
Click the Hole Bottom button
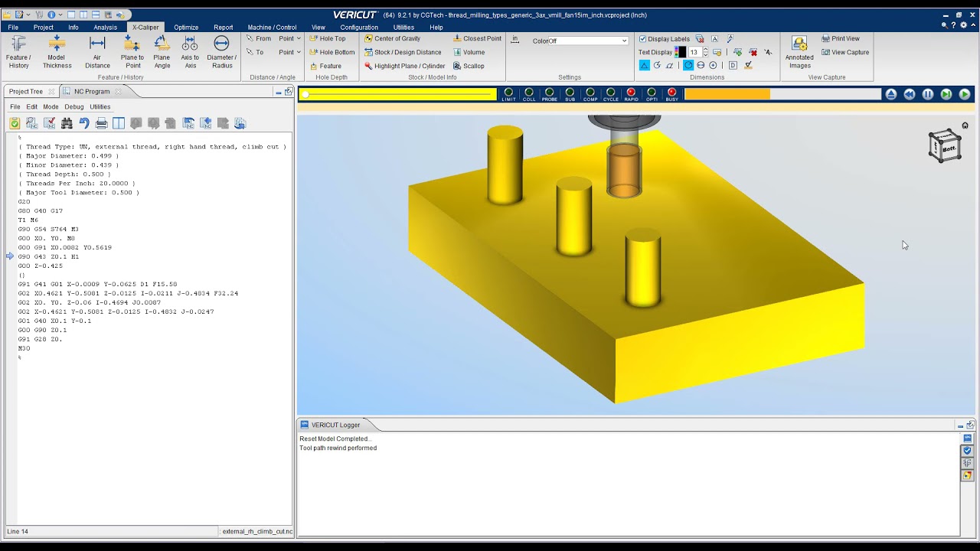332,52
